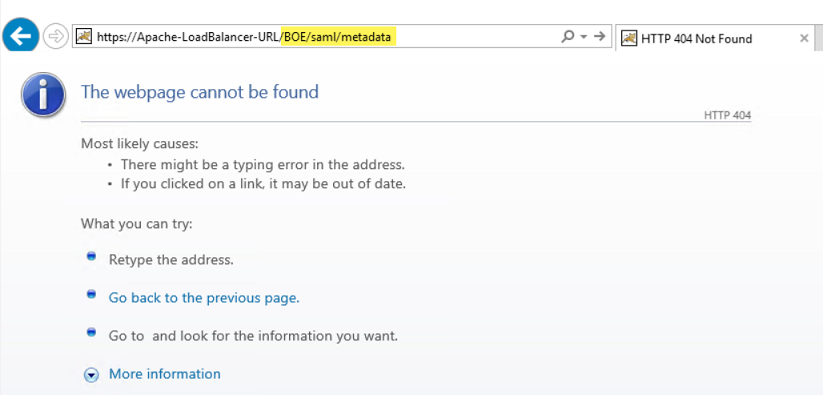
Task: Click the blue information circle icon
Action: pos(44,95)
